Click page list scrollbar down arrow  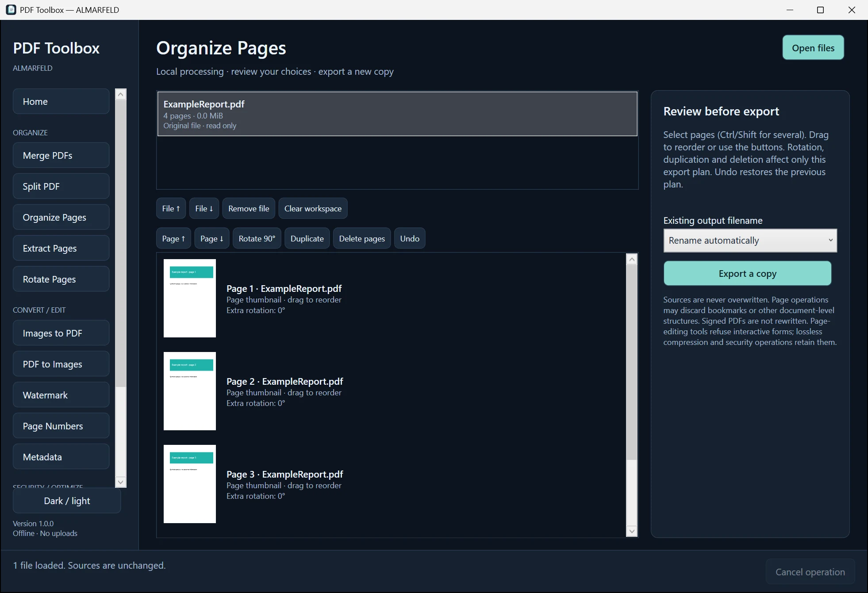coord(632,531)
